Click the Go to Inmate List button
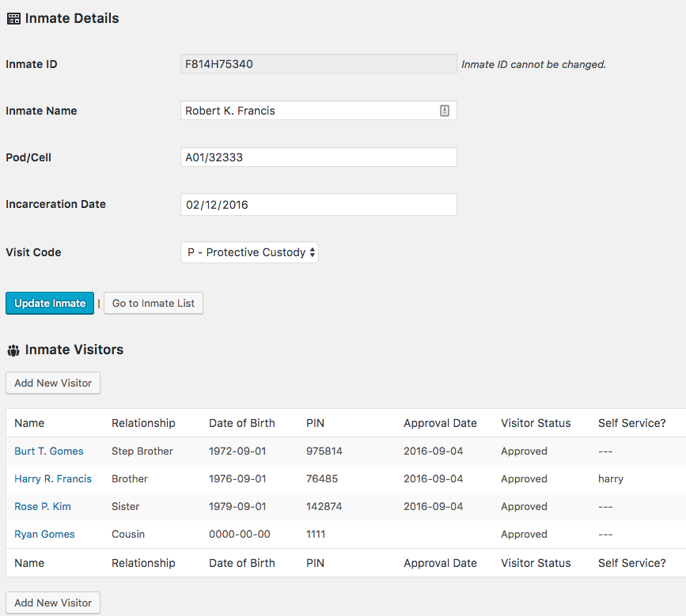Viewport: 686px width, 616px height. click(153, 303)
